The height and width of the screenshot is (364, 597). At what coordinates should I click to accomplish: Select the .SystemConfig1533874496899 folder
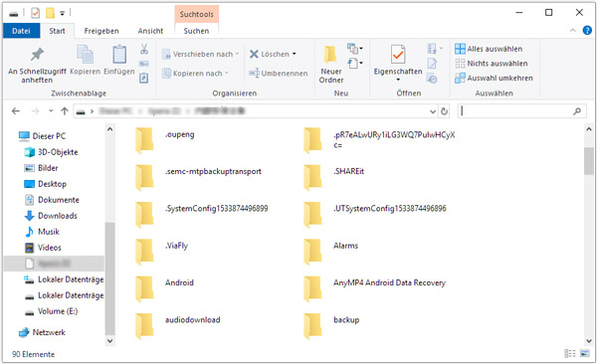point(202,215)
